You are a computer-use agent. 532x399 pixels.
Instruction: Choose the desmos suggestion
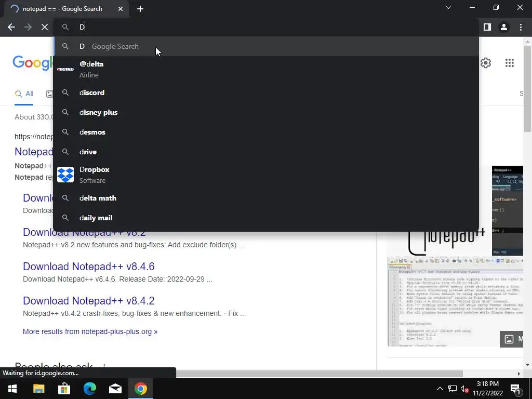(266, 132)
